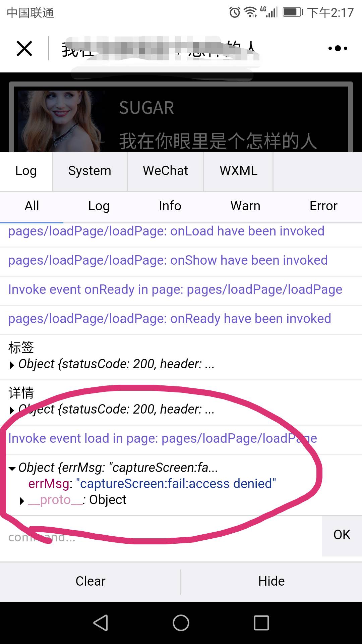
Task: Expand the __proto__ Object node
Action: coord(22,501)
